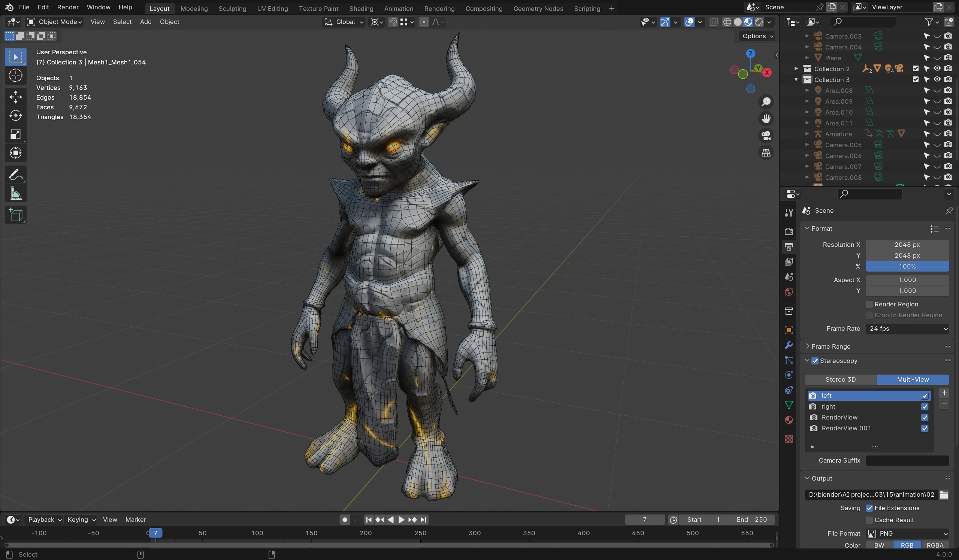Open the World properties tab
The height and width of the screenshot is (560, 959).
pyautogui.click(x=789, y=292)
